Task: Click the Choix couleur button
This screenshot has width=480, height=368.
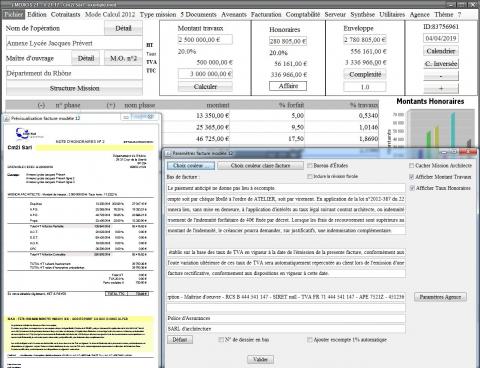Action: click(x=191, y=166)
